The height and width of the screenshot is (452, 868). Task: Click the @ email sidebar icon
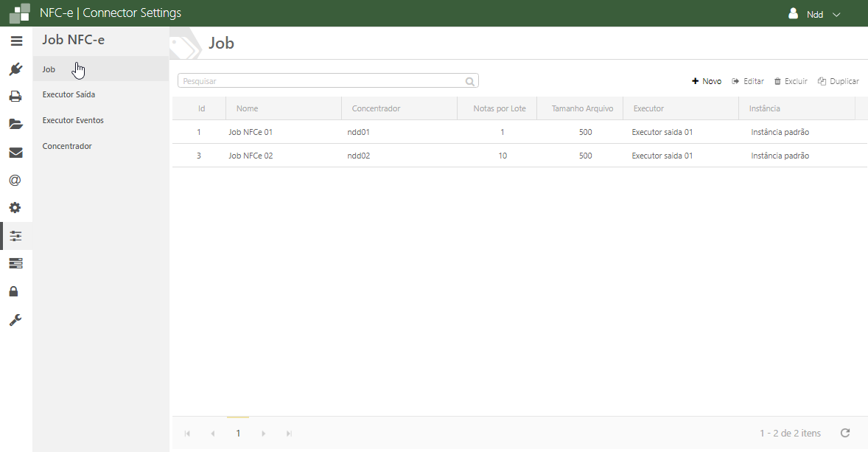[x=15, y=180]
